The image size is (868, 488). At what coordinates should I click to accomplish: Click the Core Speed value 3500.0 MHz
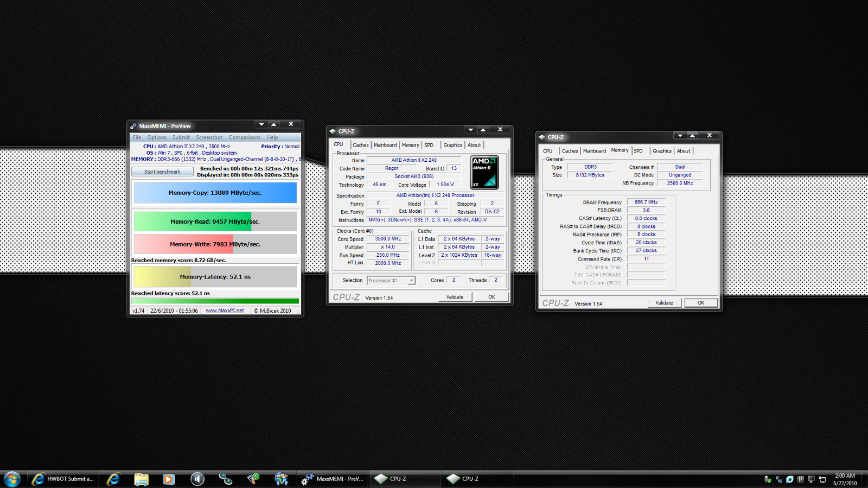point(388,239)
